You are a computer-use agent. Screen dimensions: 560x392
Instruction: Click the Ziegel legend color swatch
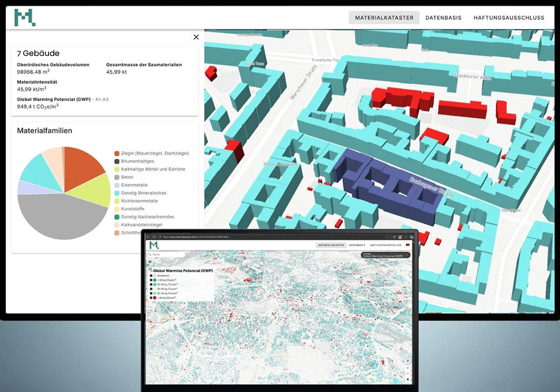(117, 153)
